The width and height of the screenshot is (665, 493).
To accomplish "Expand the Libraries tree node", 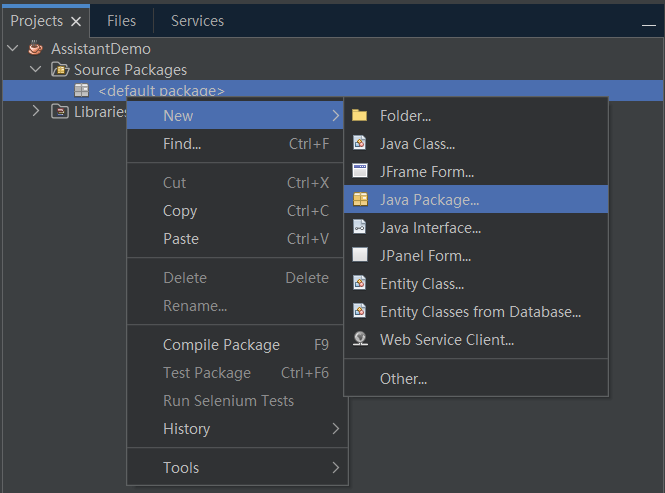I will (x=36, y=111).
